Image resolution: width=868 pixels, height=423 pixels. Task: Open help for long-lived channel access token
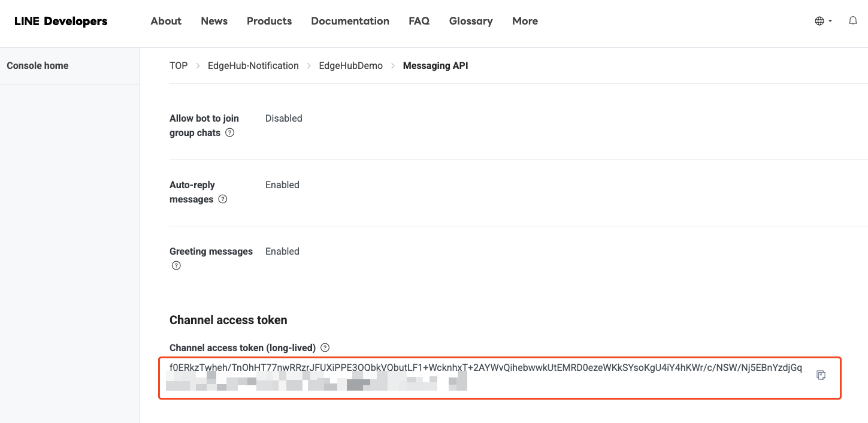pos(324,348)
